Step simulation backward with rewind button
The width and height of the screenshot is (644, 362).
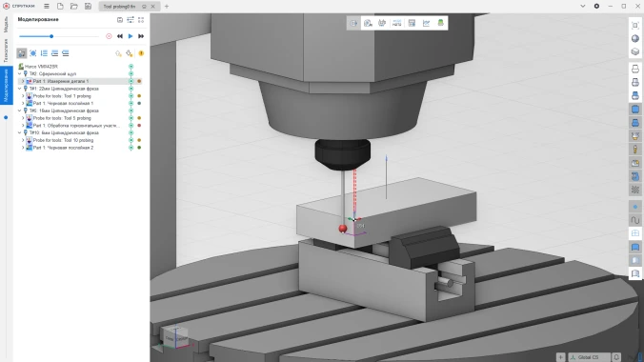point(119,36)
